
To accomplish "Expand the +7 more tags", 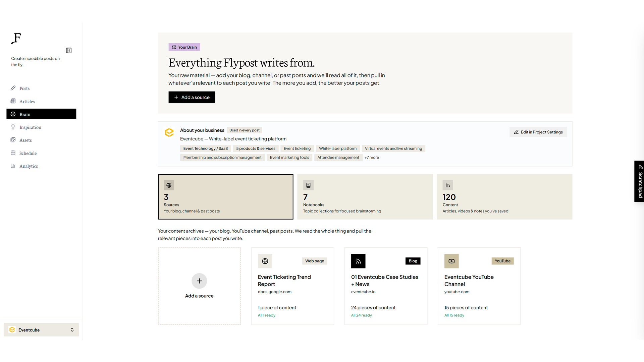I will click(x=372, y=158).
